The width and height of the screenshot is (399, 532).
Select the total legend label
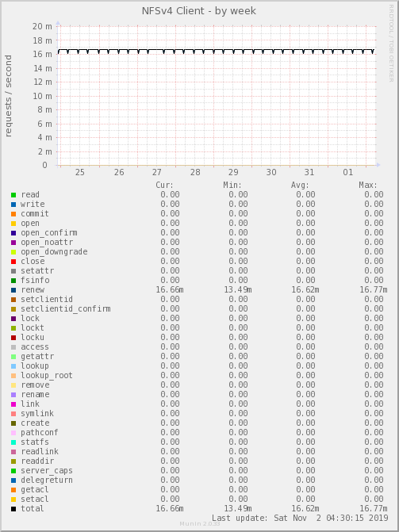(33, 508)
